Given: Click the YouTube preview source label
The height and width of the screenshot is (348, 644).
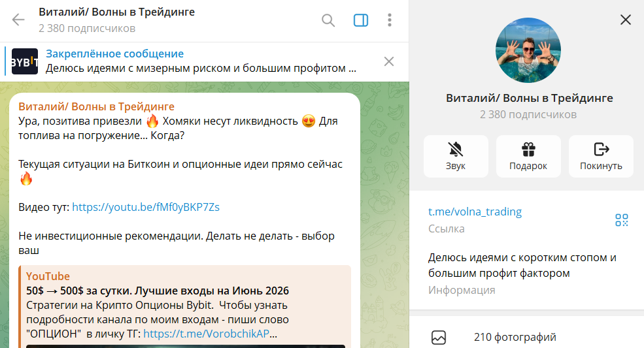Looking at the screenshot, I should pyautogui.click(x=48, y=276).
